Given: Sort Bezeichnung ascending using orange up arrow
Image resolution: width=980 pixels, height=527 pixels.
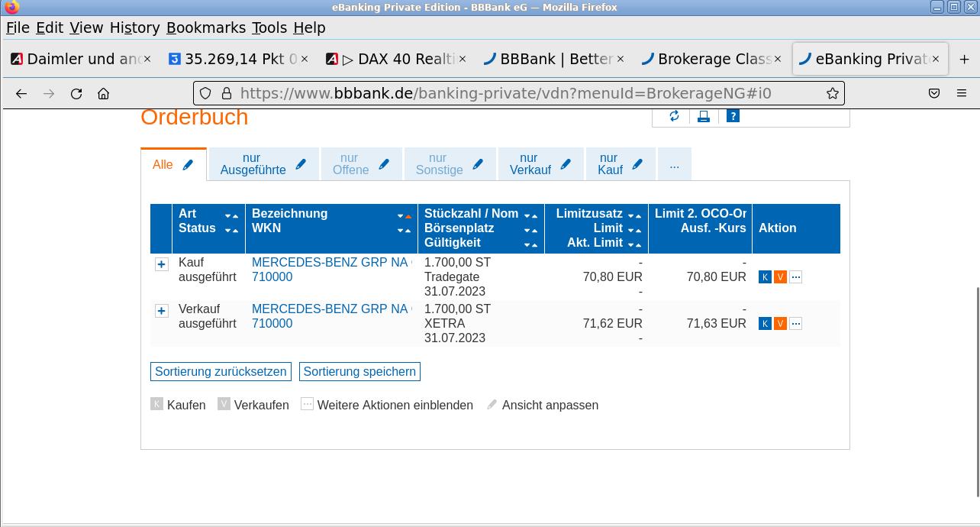Looking at the screenshot, I should point(408,215).
